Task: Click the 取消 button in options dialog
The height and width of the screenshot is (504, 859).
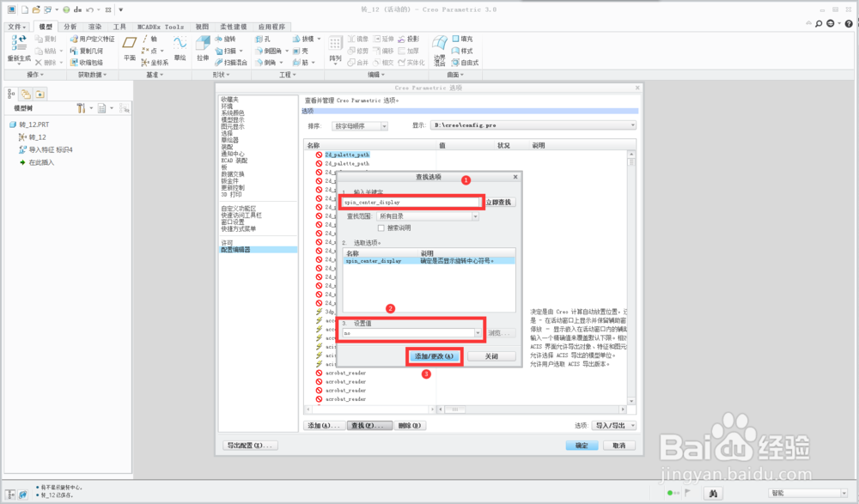Action: coord(619,446)
